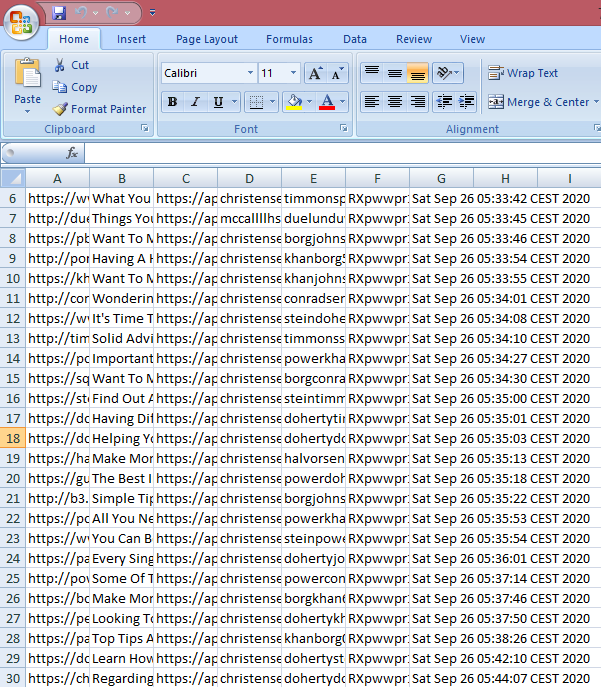This screenshot has width=601, height=687.
Task: Select column A header
Action: click(57, 178)
